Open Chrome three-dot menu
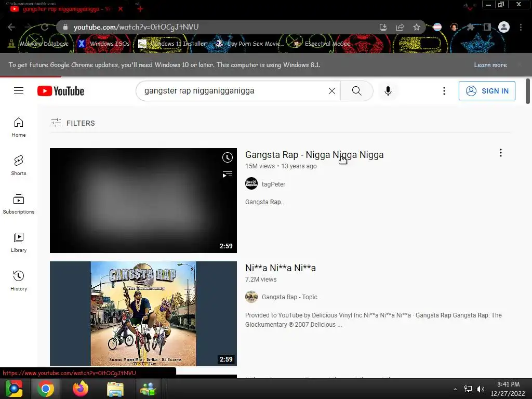Image resolution: width=532 pixels, height=399 pixels. 521,27
